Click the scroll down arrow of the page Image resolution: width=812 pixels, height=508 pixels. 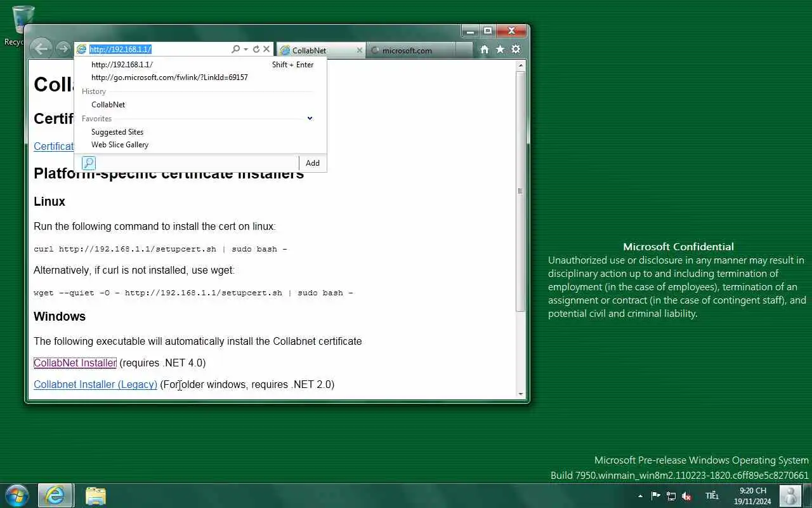(x=521, y=394)
